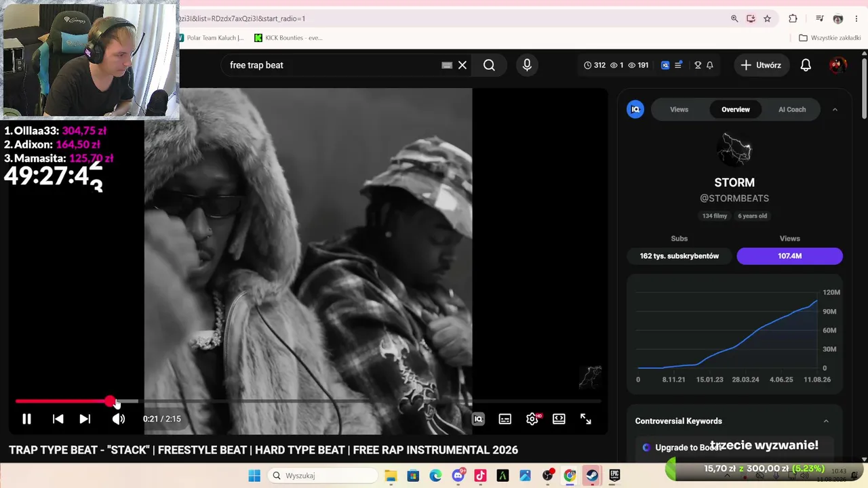Click the channel watermark on the video

(591, 378)
